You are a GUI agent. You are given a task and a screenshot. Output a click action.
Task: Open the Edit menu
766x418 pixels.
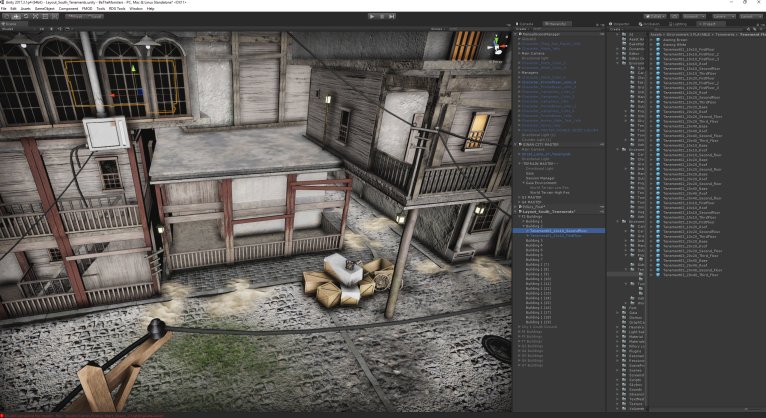tap(13, 8)
